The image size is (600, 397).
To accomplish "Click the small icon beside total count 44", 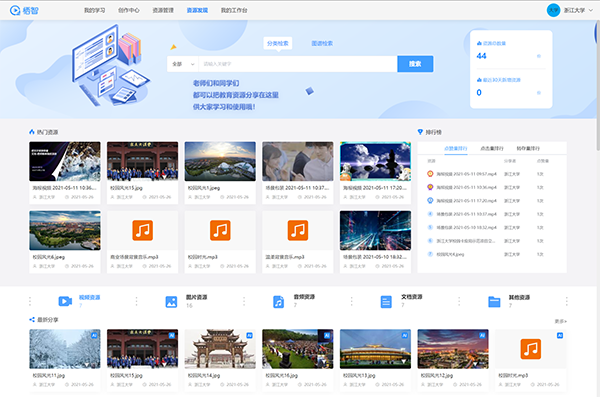I will (539, 56).
